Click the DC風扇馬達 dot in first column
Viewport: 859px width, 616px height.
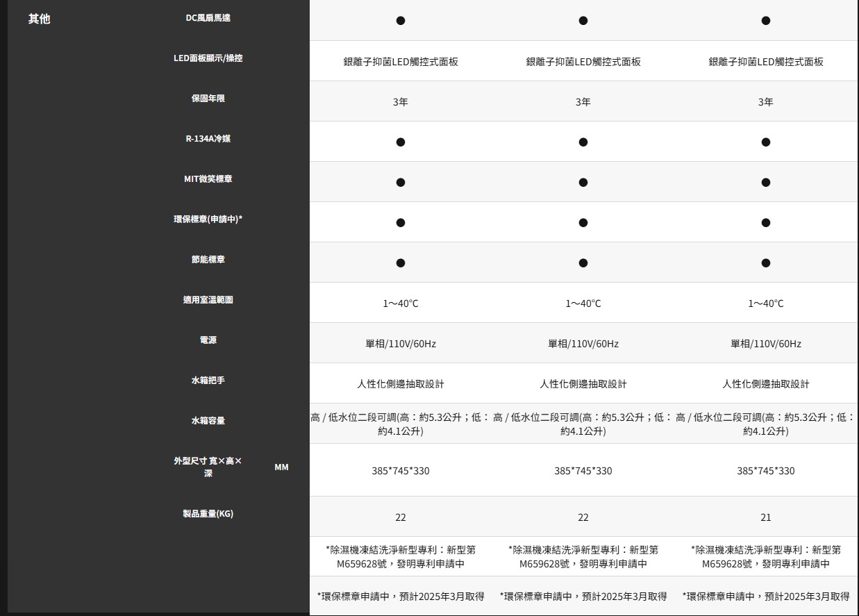point(401,21)
